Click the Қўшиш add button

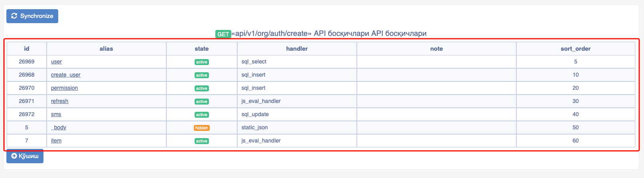tap(25, 156)
